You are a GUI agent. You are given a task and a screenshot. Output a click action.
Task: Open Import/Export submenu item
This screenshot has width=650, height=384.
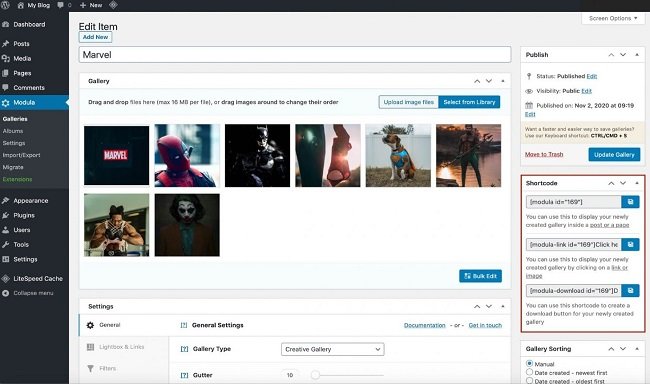[x=22, y=155]
